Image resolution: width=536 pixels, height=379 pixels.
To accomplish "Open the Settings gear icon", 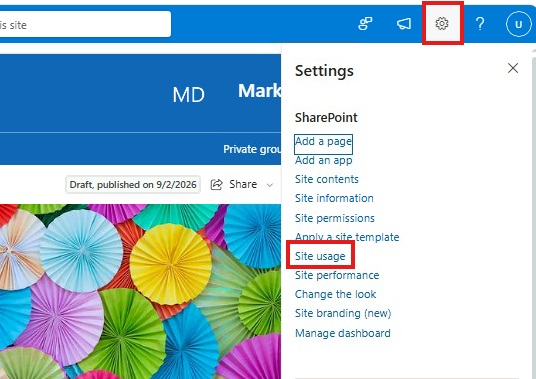I will point(442,24).
